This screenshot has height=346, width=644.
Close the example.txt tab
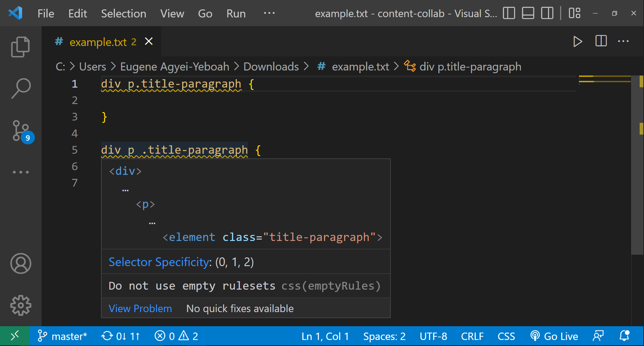pos(149,42)
